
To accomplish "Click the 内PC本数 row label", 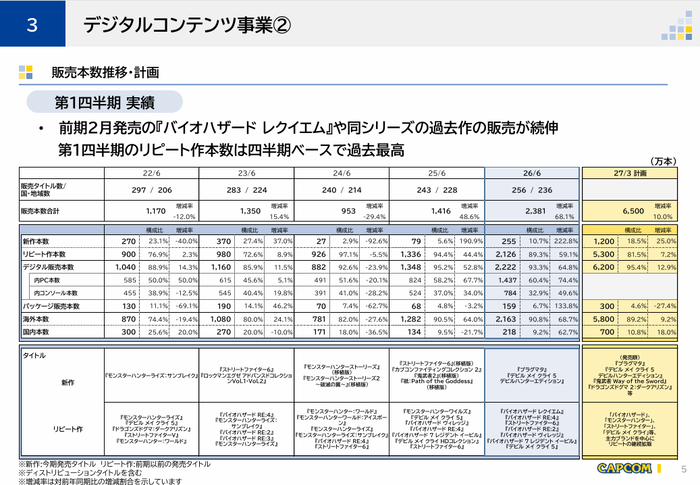I will 47,280.
